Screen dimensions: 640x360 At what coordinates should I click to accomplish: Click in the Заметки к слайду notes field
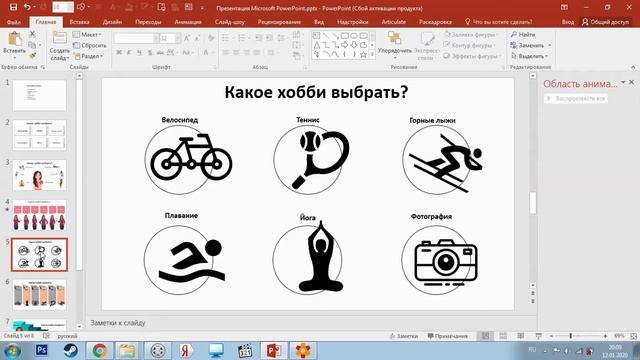click(311, 323)
